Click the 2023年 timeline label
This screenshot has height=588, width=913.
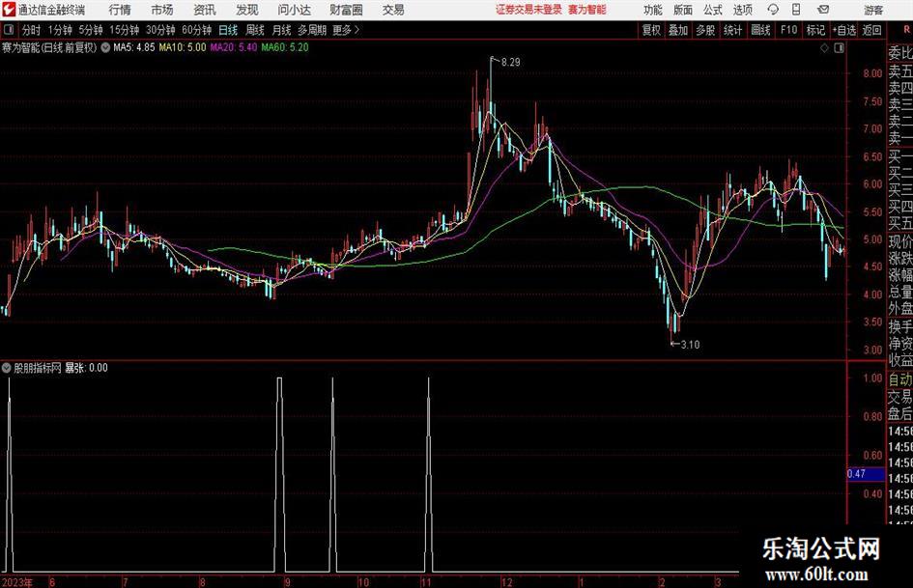[x=17, y=582]
